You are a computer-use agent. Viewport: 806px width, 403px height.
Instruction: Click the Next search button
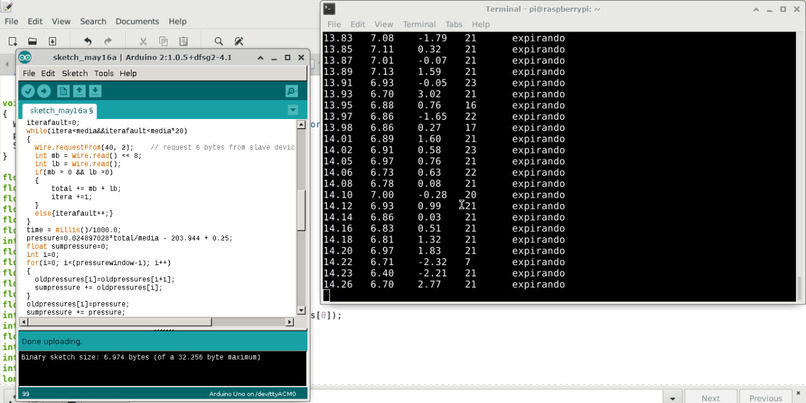[x=710, y=398]
